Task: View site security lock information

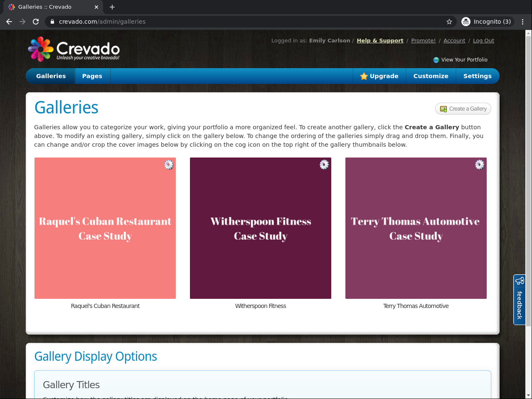Action: (x=52, y=22)
